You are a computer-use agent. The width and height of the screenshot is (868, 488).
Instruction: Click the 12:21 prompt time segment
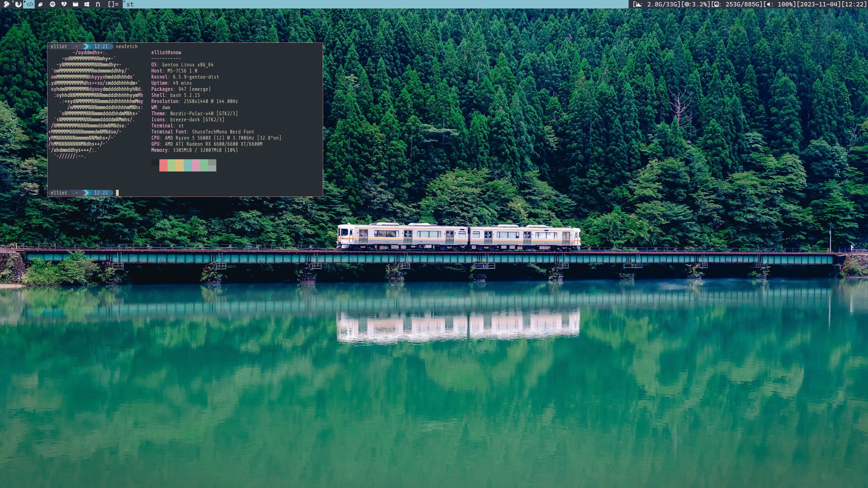(x=101, y=46)
